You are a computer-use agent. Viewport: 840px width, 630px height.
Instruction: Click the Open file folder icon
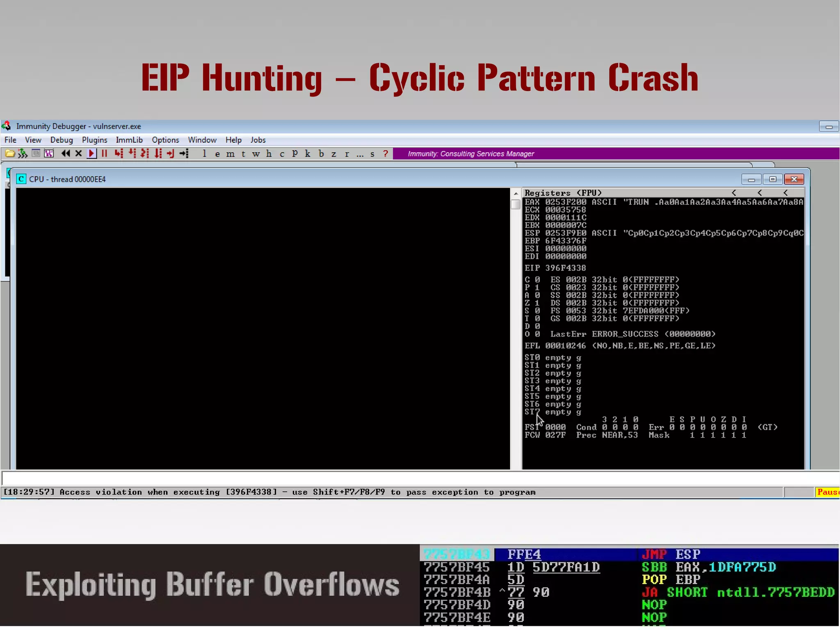point(10,154)
